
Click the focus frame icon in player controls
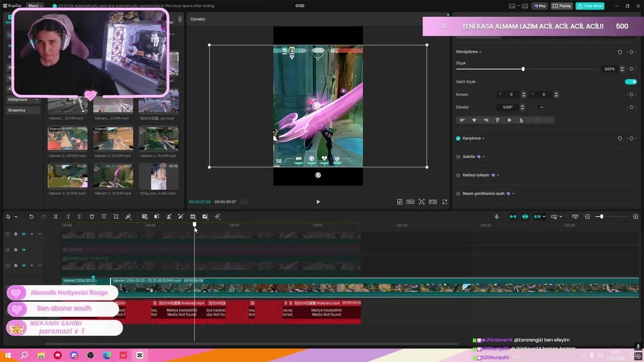tap(422, 202)
